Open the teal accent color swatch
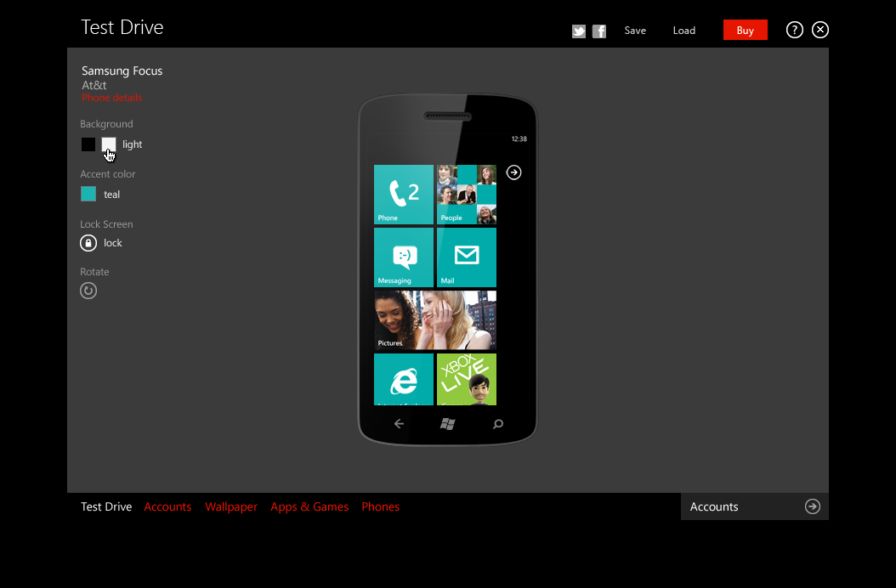The width and height of the screenshot is (896, 588). tap(88, 195)
